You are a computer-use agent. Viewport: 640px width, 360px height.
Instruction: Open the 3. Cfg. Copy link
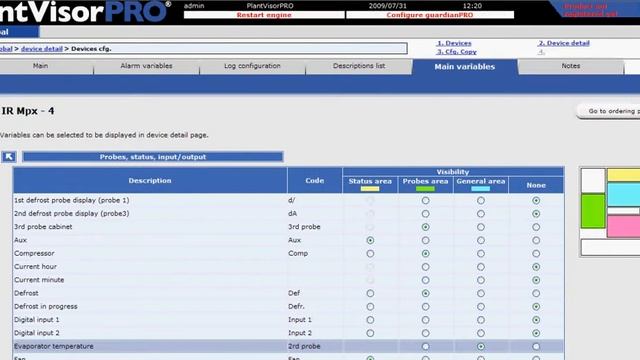click(x=456, y=52)
